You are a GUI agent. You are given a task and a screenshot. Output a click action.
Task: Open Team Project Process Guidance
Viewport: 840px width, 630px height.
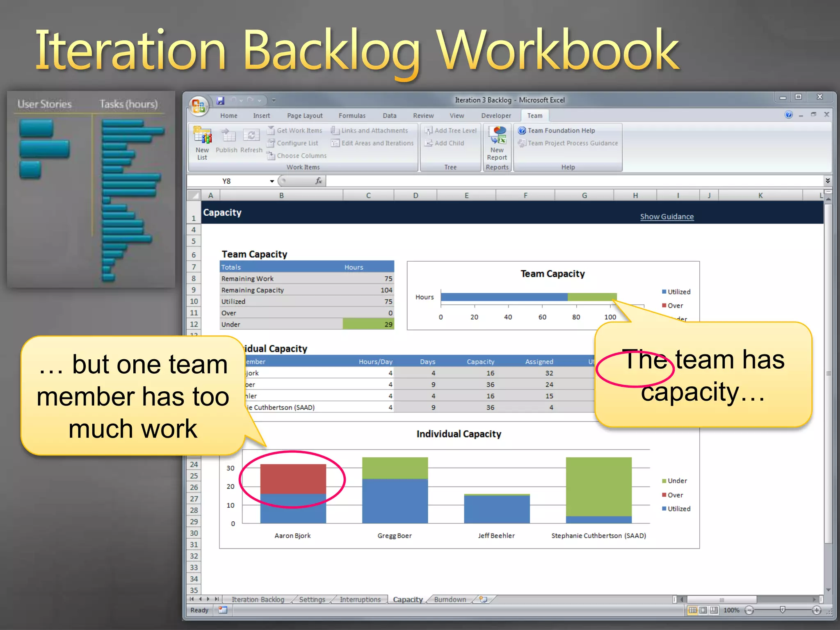click(x=568, y=143)
